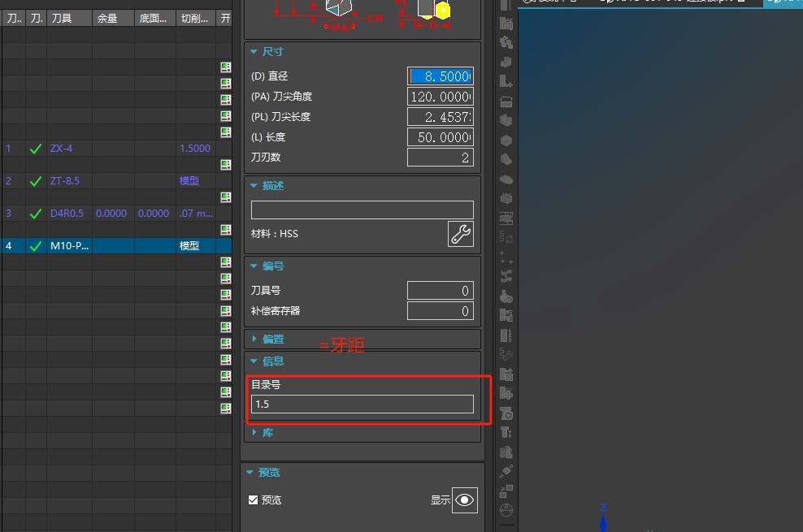Click the cubes-with-arrows assembly icon

506,42
